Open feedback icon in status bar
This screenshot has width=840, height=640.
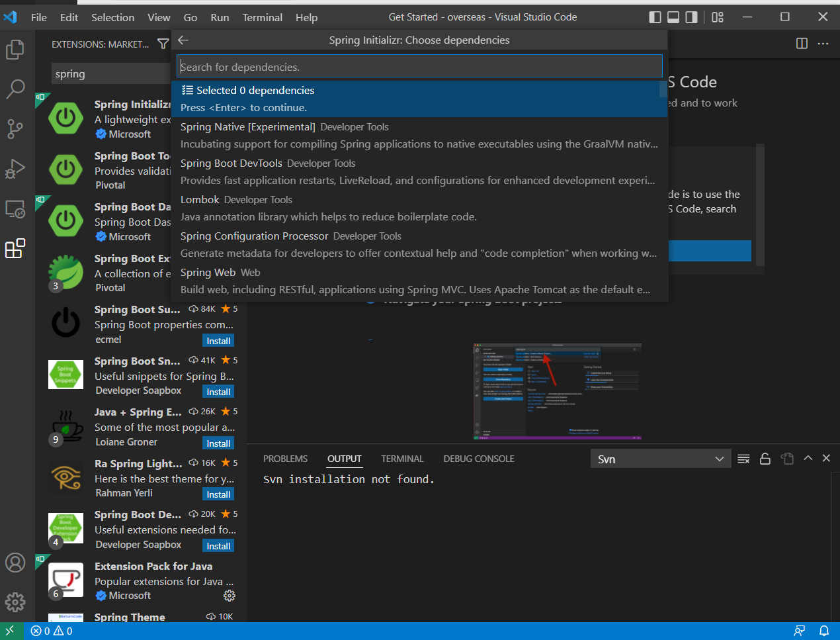(800, 631)
